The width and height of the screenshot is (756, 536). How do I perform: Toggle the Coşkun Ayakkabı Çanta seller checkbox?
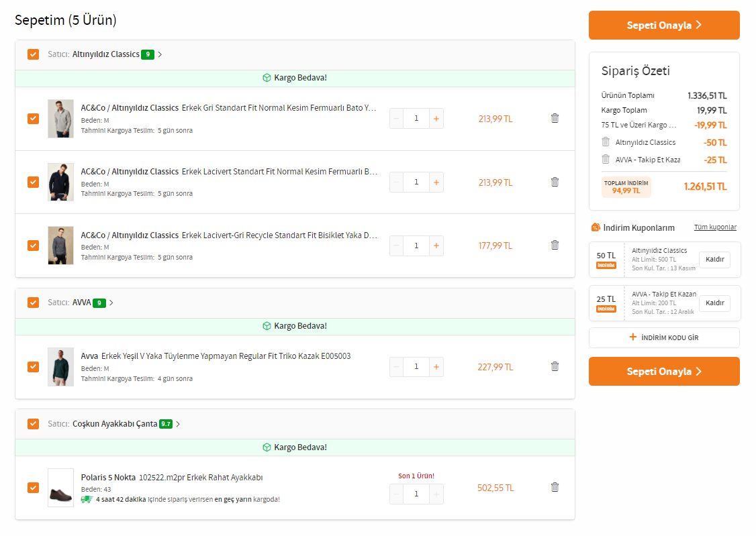[34, 424]
